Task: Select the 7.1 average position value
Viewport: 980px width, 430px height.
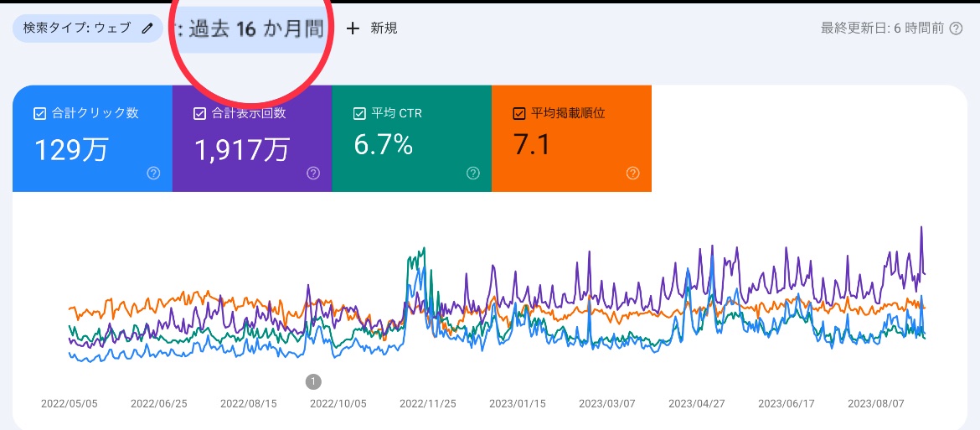Action: tap(531, 145)
